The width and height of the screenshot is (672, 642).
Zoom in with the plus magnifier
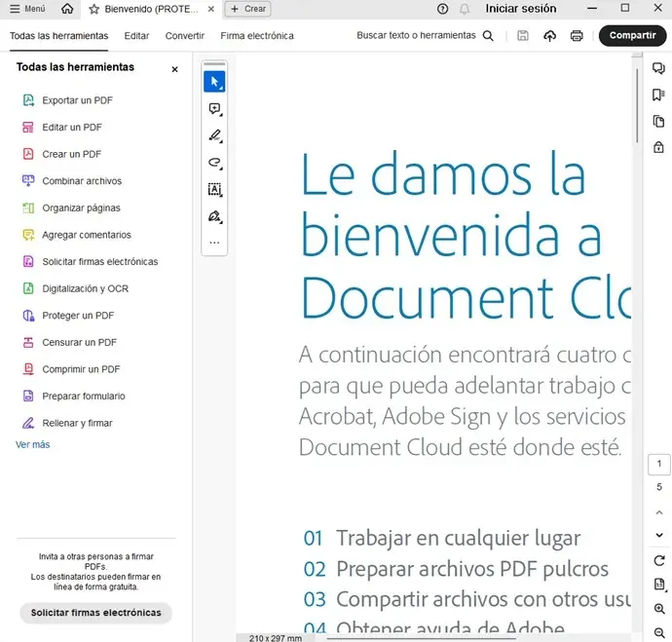(659, 609)
